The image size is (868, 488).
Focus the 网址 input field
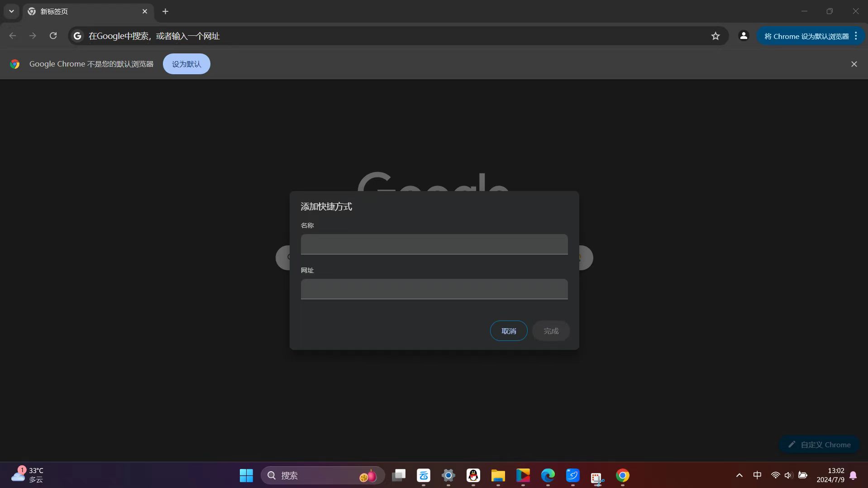tap(434, 289)
